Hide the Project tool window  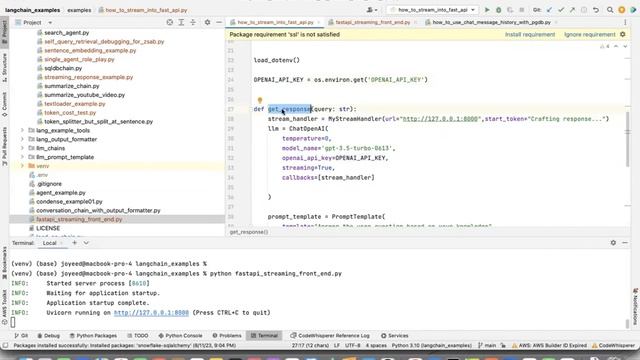point(219,22)
